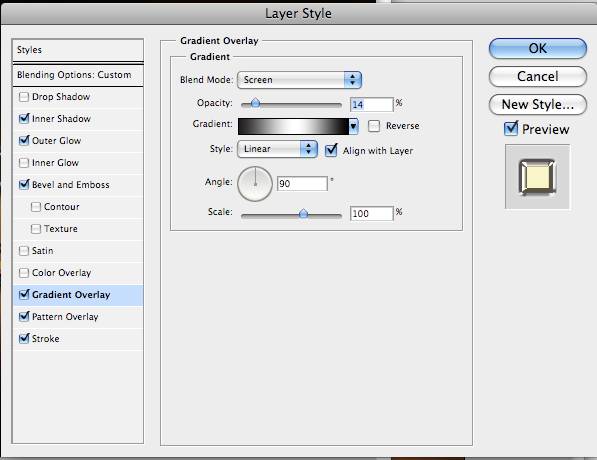Enable the Satin checkbox
This screenshot has height=460, width=597.
pos(24,251)
